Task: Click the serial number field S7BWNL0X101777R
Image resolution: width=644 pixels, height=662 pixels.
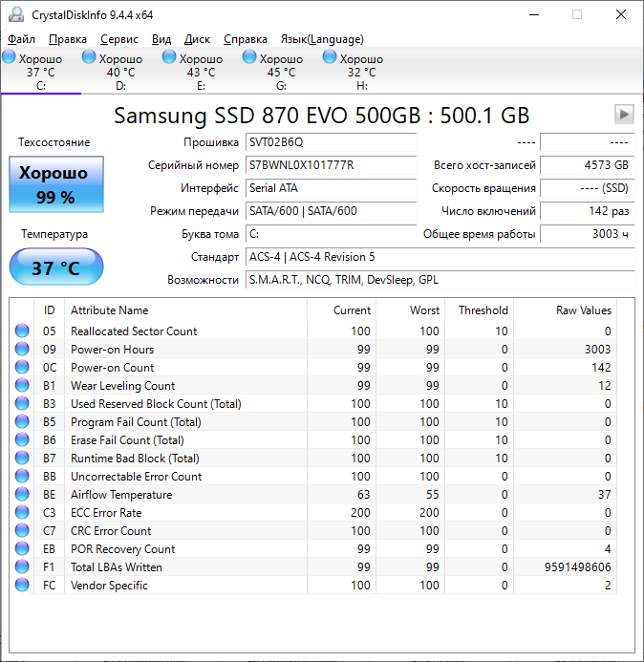Action: coord(332,165)
